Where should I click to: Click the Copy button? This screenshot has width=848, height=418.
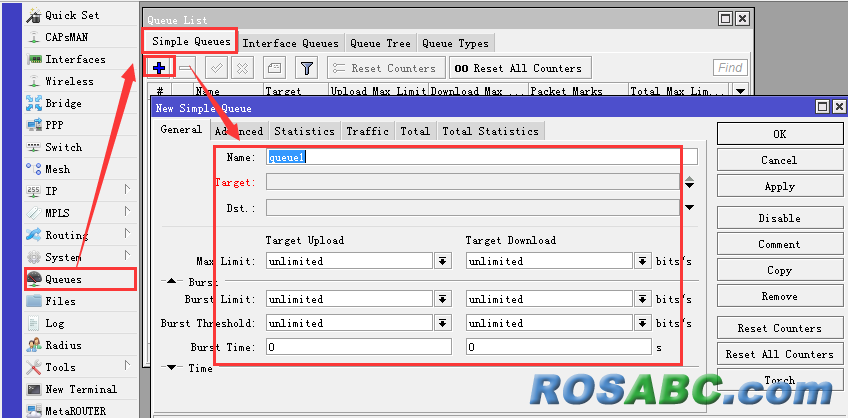(x=779, y=270)
